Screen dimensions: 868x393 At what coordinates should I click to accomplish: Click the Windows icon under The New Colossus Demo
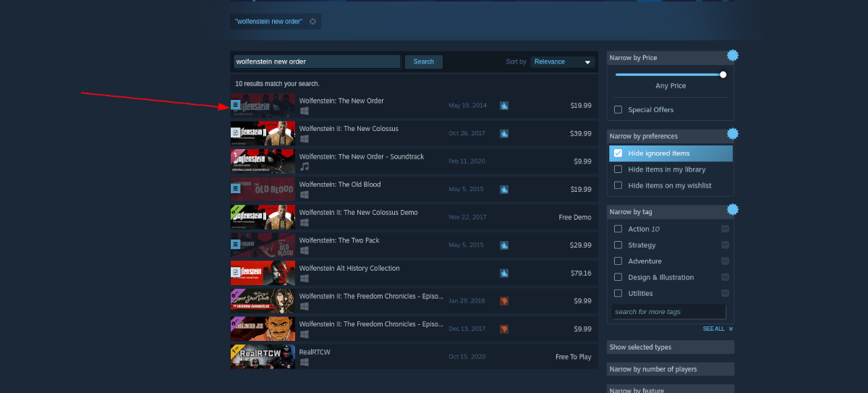tap(305, 223)
